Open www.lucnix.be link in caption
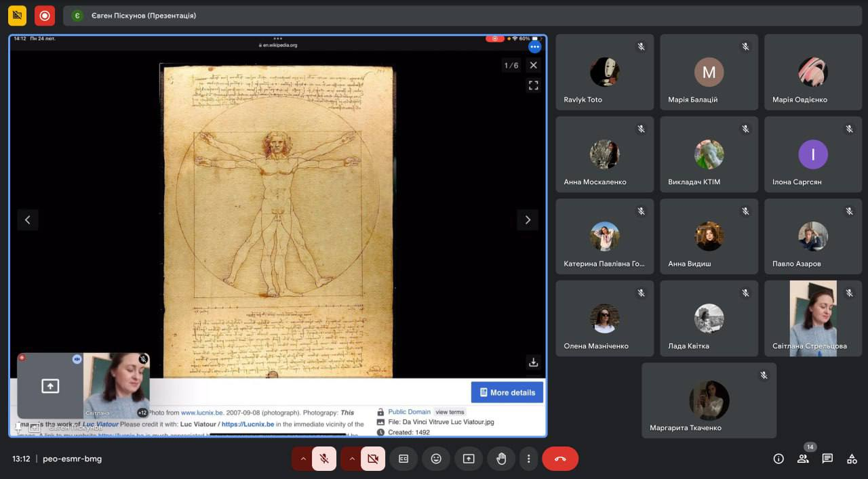Viewport: 868px width, 479px height. click(202, 412)
